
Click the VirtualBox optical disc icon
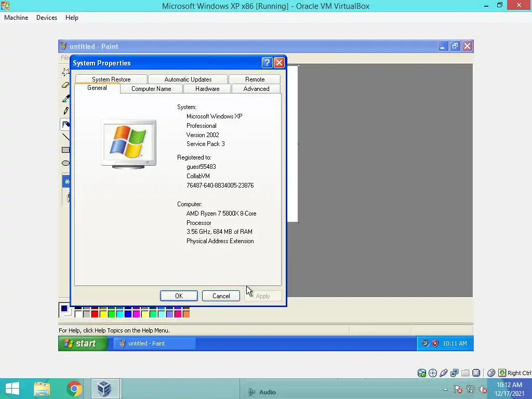click(433, 373)
